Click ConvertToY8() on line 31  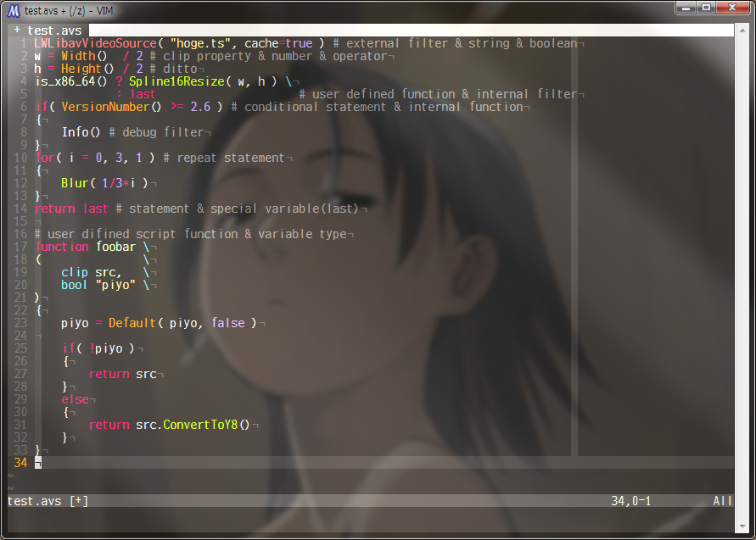pyautogui.click(x=206, y=425)
